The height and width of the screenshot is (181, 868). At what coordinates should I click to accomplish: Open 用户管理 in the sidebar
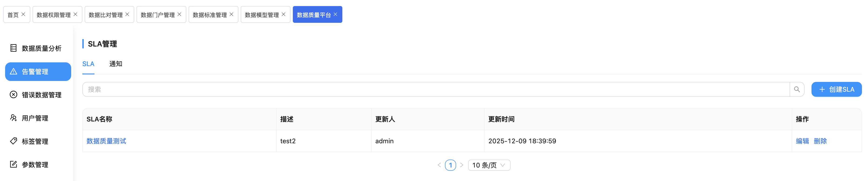[x=35, y=118]
